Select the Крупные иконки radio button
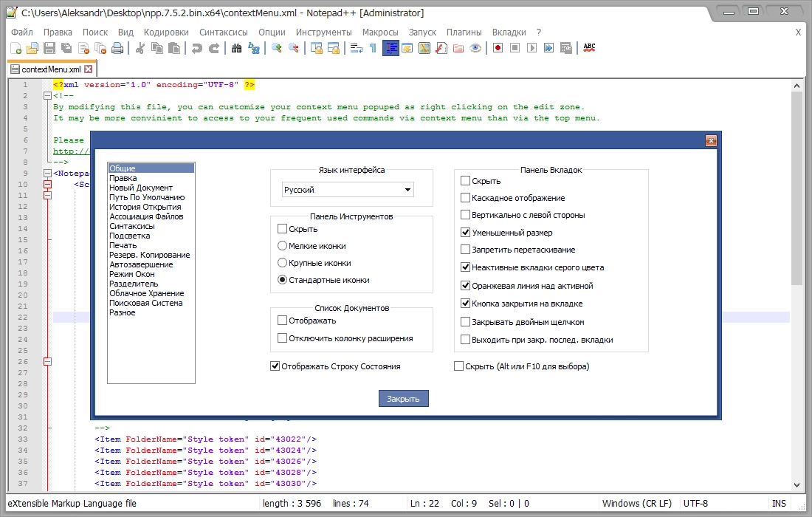Screen dimensions: 812x517 point(282,263)
